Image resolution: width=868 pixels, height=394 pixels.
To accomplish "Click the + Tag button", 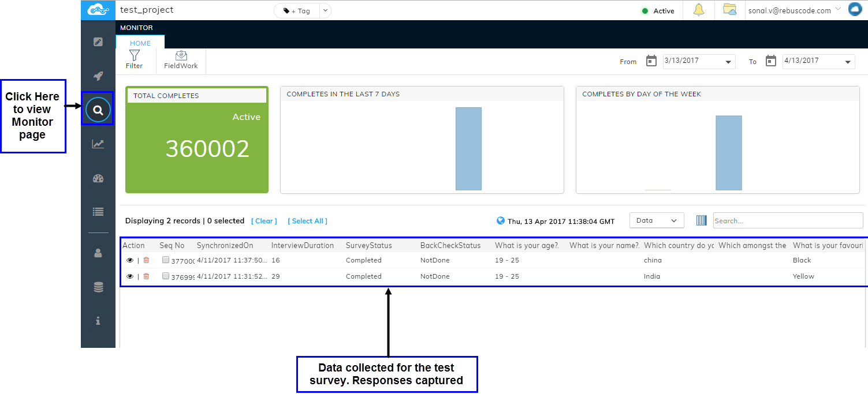I will click(297, 10).
